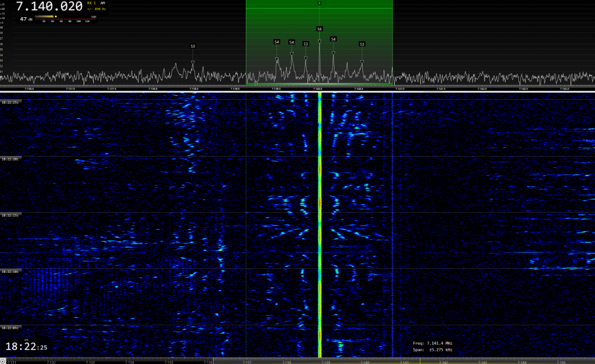
Task: Click the 18:22:25 clock display
Action: (26, 346)
